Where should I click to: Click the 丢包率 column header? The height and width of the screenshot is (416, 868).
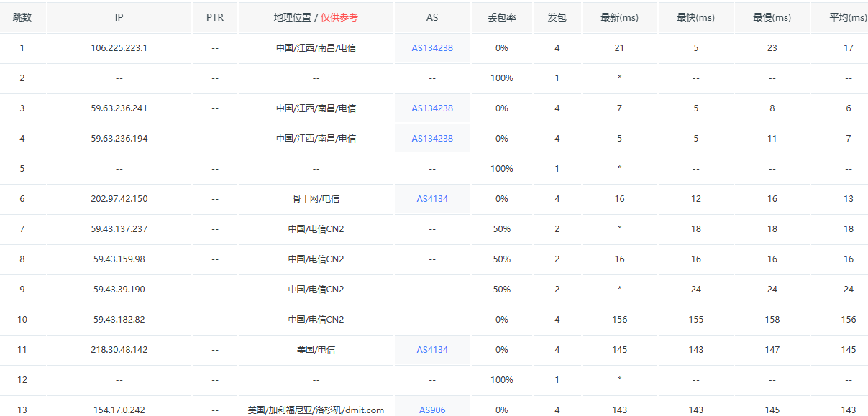(x=502, y=17)
